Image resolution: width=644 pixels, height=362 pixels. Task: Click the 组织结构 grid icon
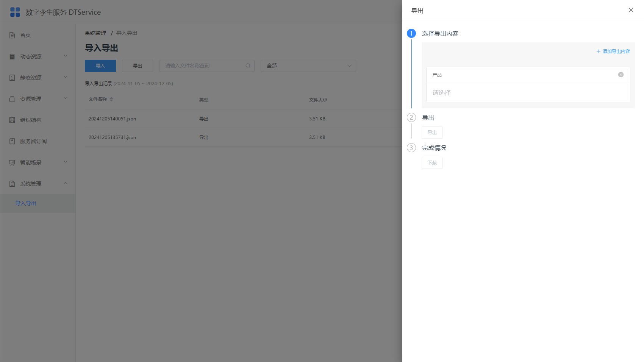tap(12, 120)
